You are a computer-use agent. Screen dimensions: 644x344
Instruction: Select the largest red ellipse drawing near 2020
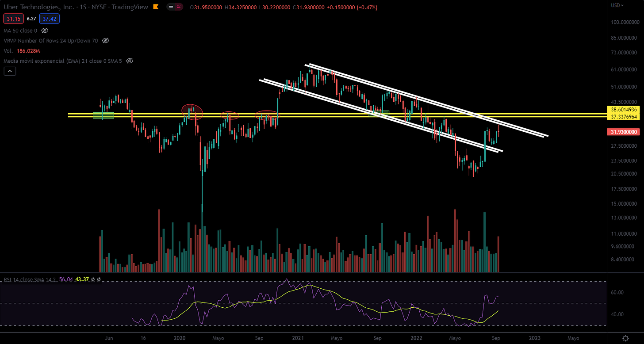[x=192, y=112]
